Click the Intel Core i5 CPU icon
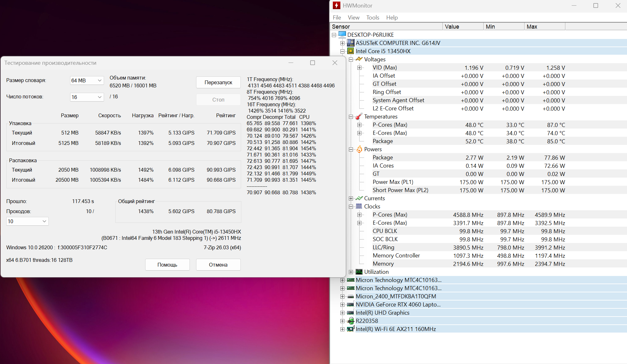The image size is (627, 364). pyautogui.click(x=350, y=51)
